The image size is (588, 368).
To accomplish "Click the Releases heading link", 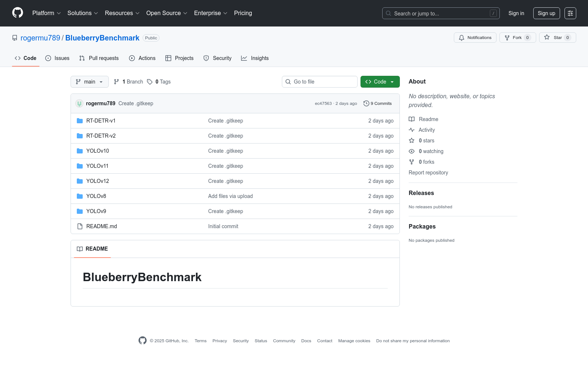I will coord(421,193).
